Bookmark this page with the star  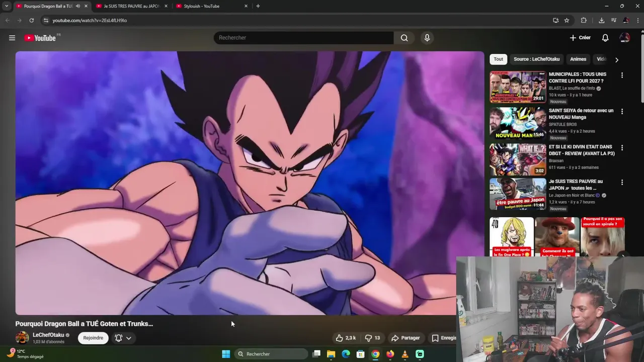(567, 20)
